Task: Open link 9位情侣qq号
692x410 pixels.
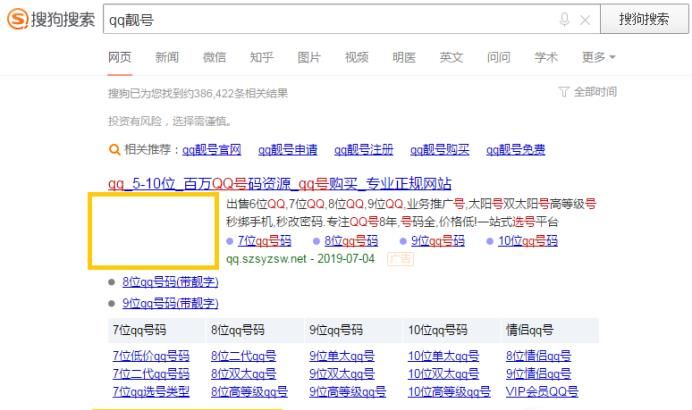Action: point(538,374)
